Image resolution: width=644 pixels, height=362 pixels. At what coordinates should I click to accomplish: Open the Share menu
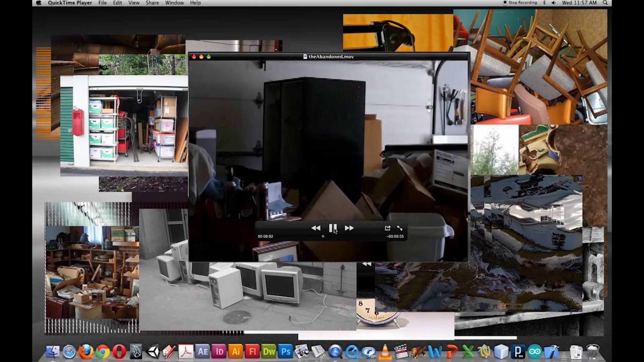click(152, 3)
